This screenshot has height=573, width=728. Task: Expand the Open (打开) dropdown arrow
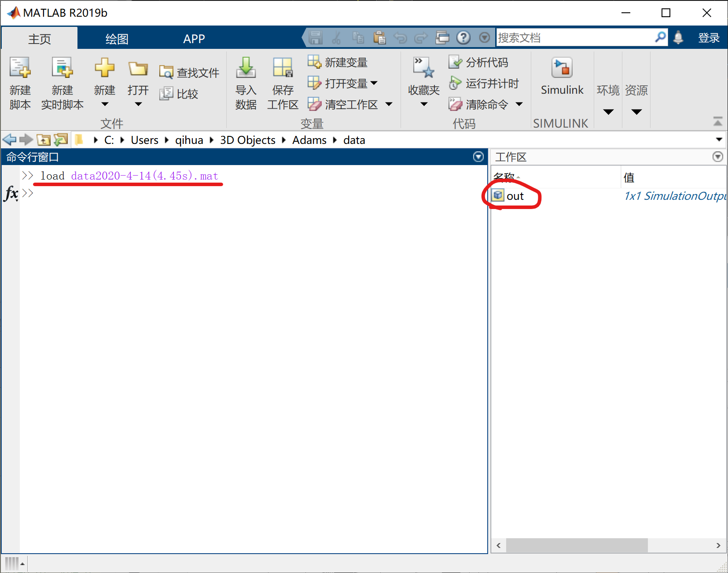pyautogui.click(x=138, y=104)
